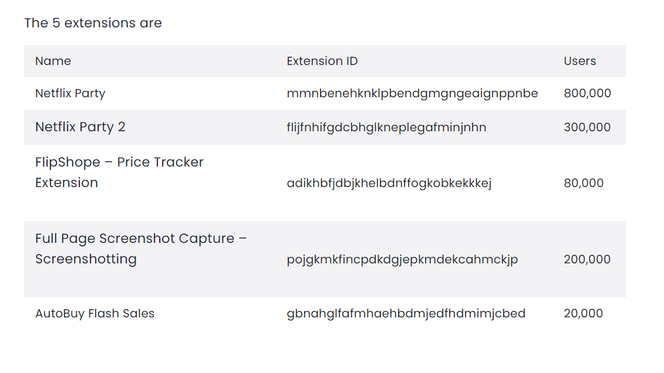This screenshot has width=664, height=373.
Task: Click extension ID flijfnhifgdcbhglkneplegafminjnhn
Action: pyautogui.click(x=386, y=127)
